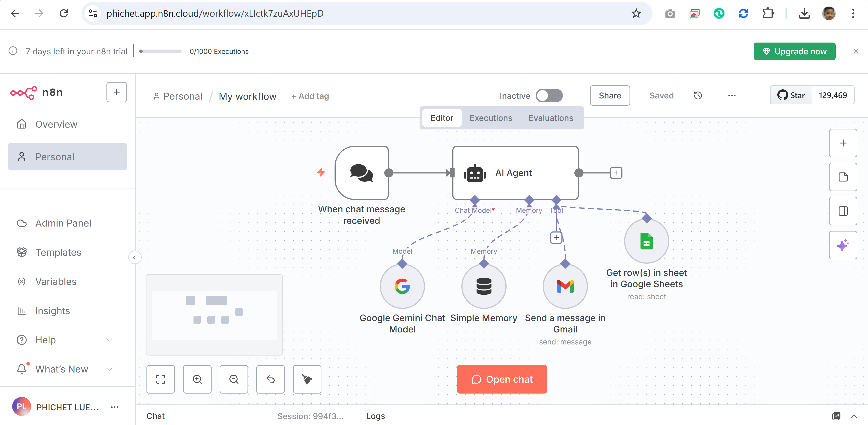
Task: Dismiss the trial banner
Action: coord(856,51)
